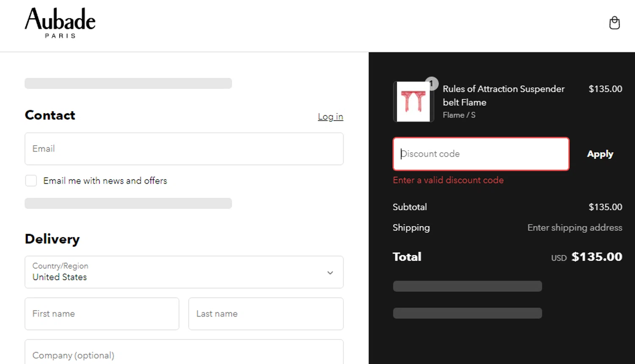Click the Last name field
This screenshot has height=364, width=635.
tap(266, 314)
